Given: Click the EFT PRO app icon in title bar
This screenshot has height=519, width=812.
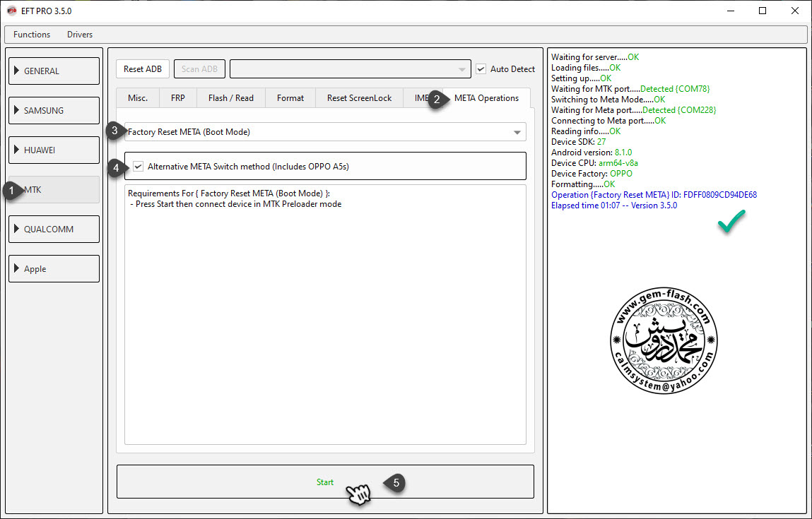Looking at the screenshot, I should coord(11,11).
